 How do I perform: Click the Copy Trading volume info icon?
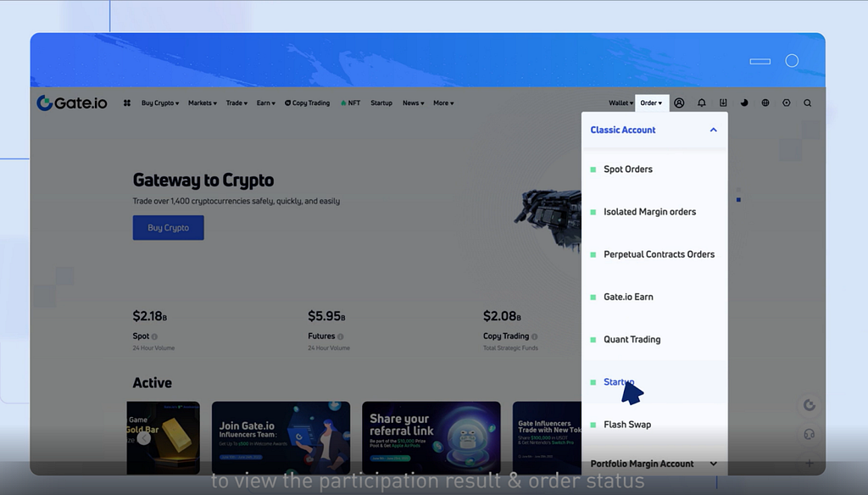pyautogui.click(x=534, y=336)
